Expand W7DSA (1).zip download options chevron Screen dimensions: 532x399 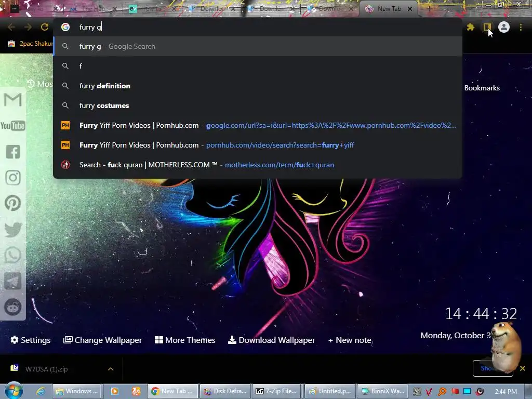pyautogui.click(x=111, y=369)
